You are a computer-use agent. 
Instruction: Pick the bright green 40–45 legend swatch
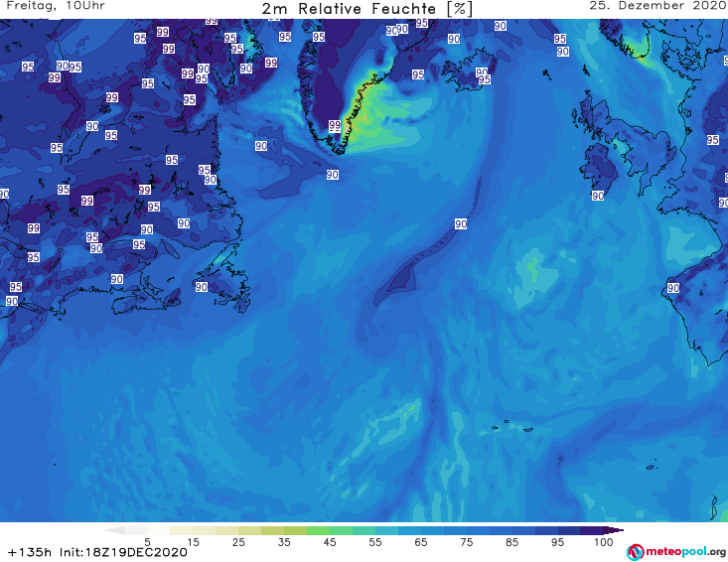(318, 530)
